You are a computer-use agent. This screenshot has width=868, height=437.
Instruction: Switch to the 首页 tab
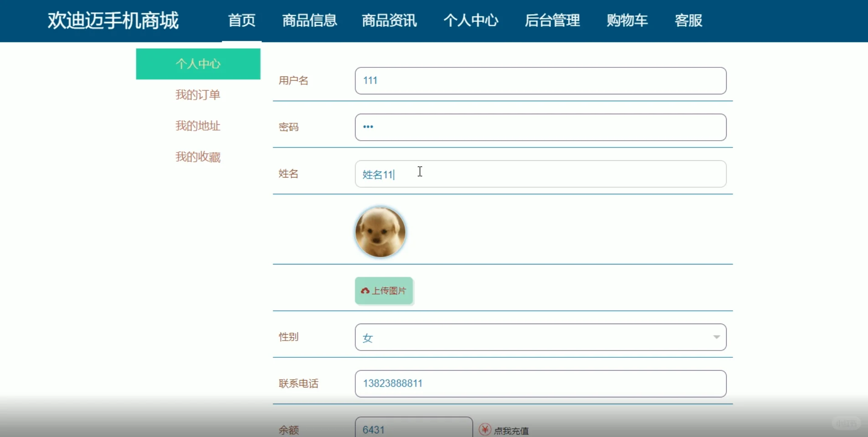point(241,20)
